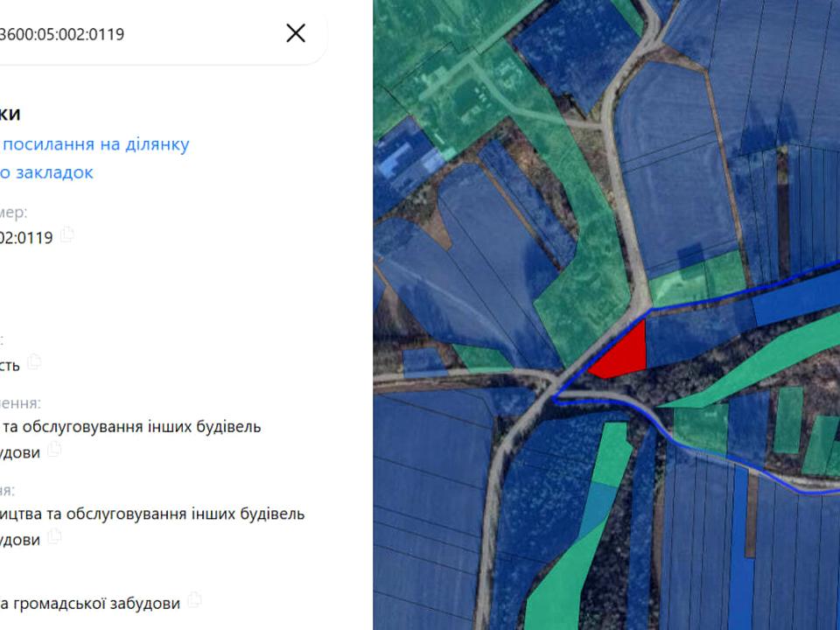Click the heading ending in 'ки' in the info panel
840x630 pixels.
tap(10, 113)
